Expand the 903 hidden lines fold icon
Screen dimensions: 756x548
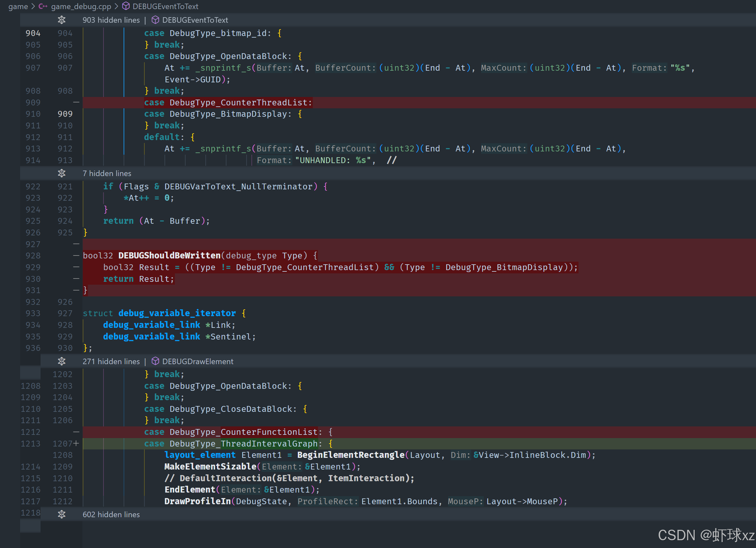(62, 20)
